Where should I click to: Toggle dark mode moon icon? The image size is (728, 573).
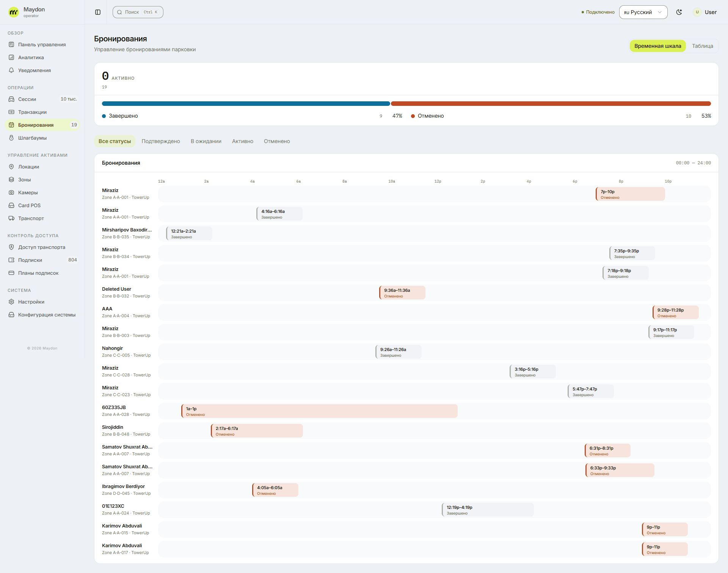[679, 12]
